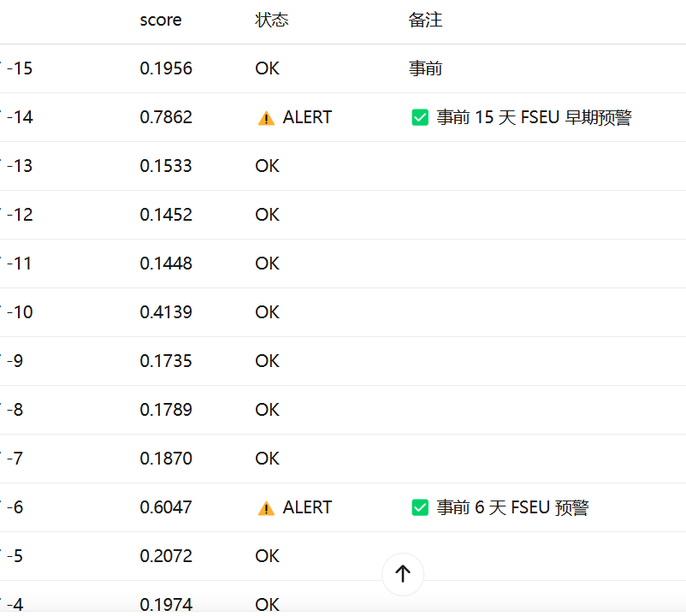686x616 pixels.
Task: Click the OK status in row -5
Action: tap(268, 556)
